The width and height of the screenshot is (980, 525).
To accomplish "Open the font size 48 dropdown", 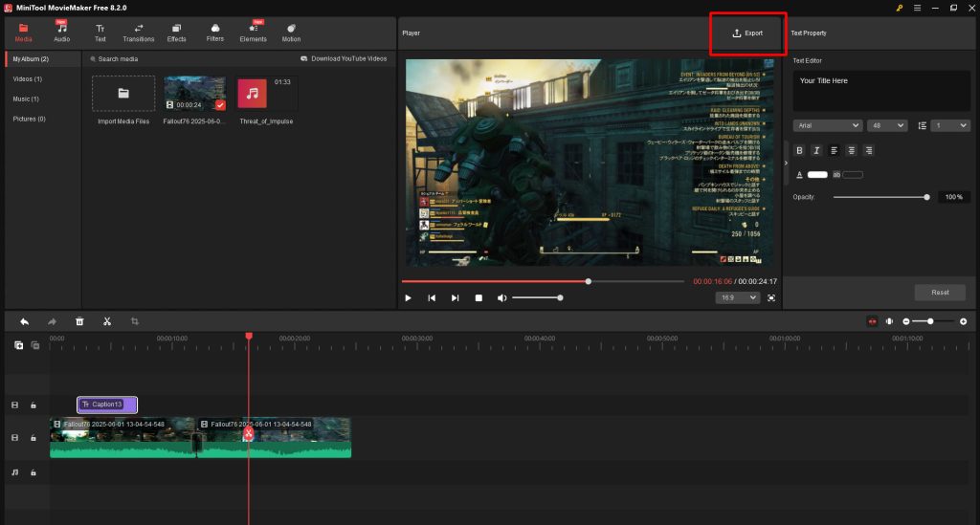I will coord(887,125).
